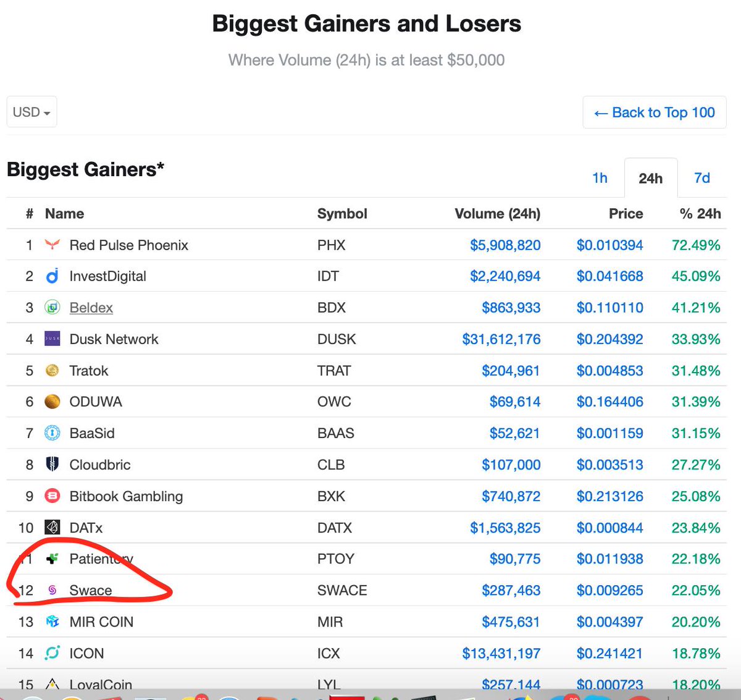Image resolution: width=741 pixels, height=700 pixels.
Task: Open the Swace coin link
Action: coord(90,590)
